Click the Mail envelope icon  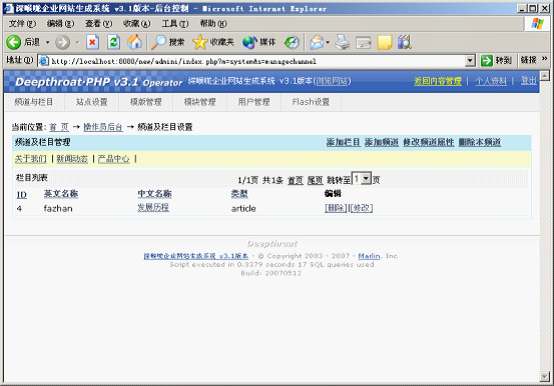point(317,42)
